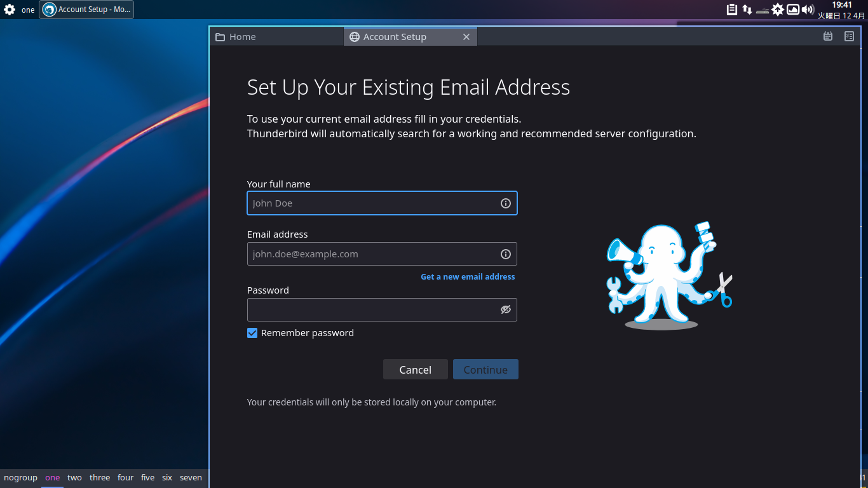Click the info icon in the email address field
Image resolution: width=868 pixels, height=488 pixels.
506,254
